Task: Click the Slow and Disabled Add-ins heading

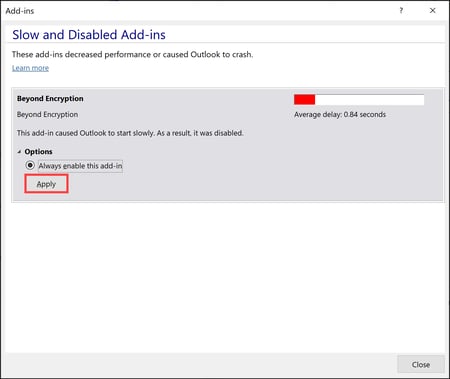Action: 89,35
